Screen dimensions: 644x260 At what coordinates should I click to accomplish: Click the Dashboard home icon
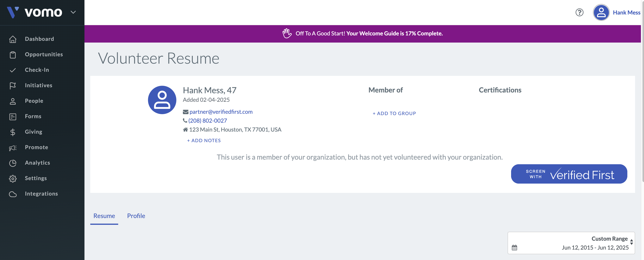click(x=13, y=39)
